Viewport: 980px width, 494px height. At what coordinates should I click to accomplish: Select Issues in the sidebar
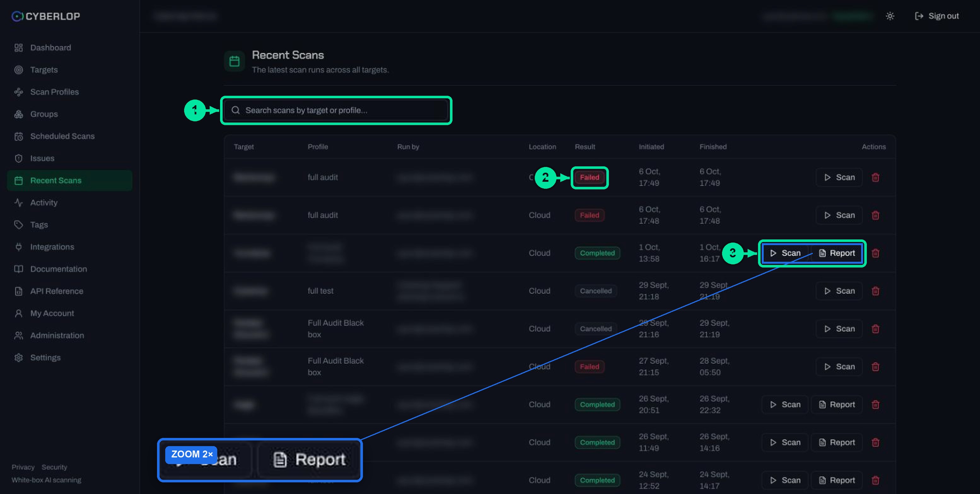70,158
